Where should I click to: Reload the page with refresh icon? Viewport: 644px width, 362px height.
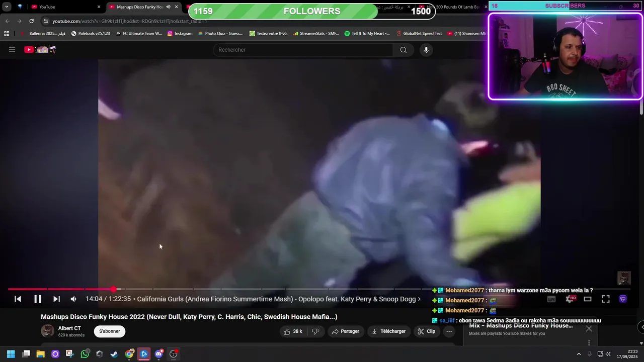(31, 21)
